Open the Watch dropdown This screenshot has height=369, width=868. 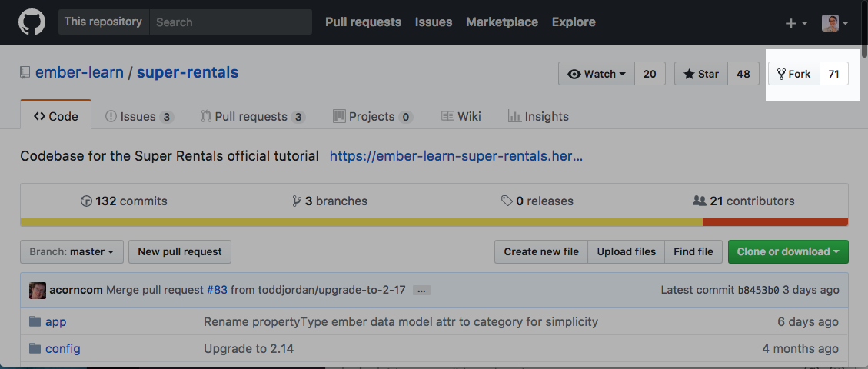(x=596, y=74)
